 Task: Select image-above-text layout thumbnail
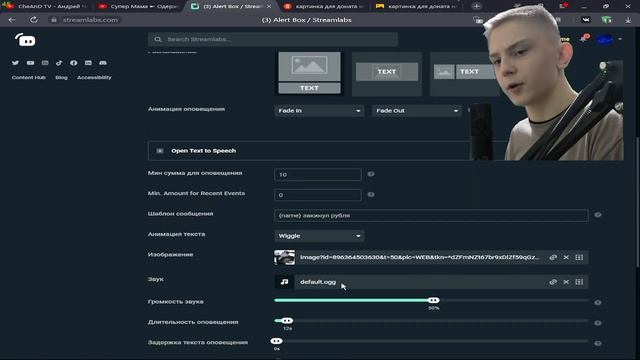(309, 73)
